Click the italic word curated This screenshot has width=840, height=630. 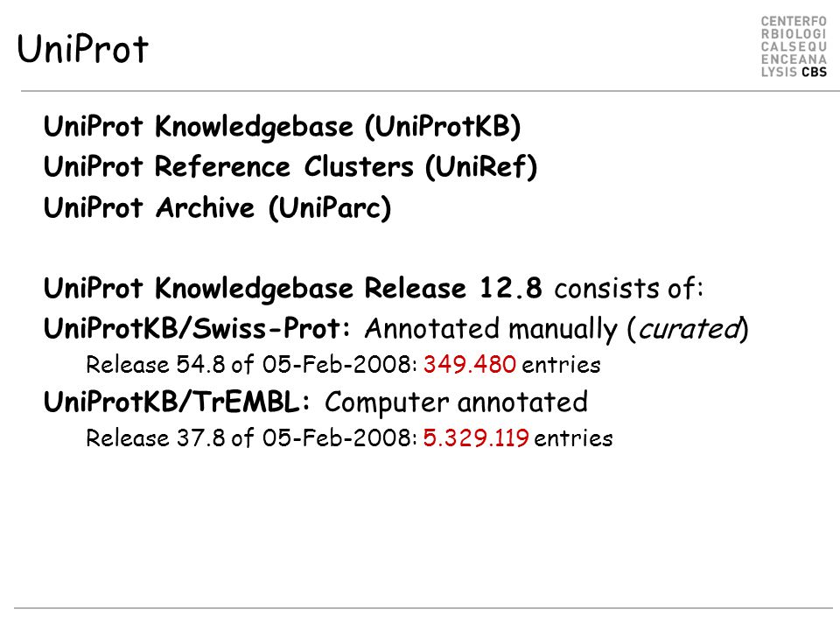[x=689, y=328]
